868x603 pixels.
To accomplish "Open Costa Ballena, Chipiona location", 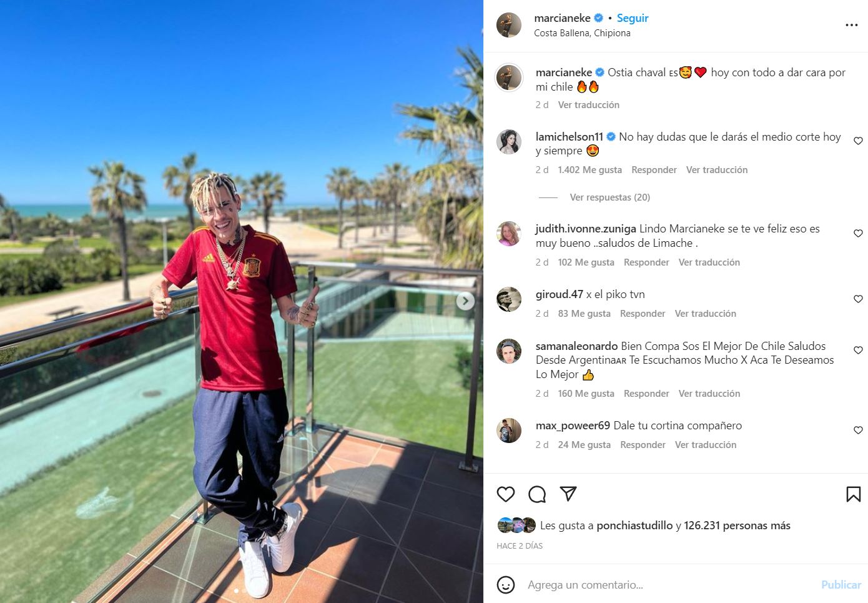I will coord(582,33).
